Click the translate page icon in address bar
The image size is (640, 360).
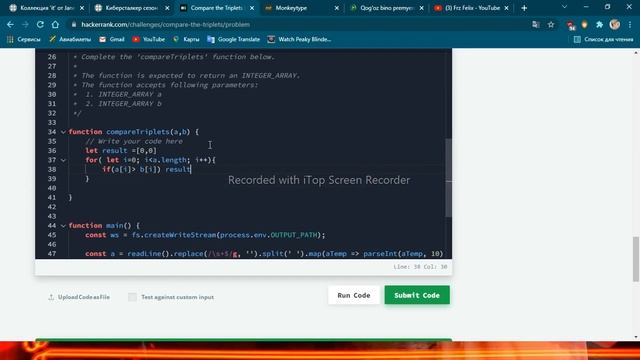tap(536, 24)
